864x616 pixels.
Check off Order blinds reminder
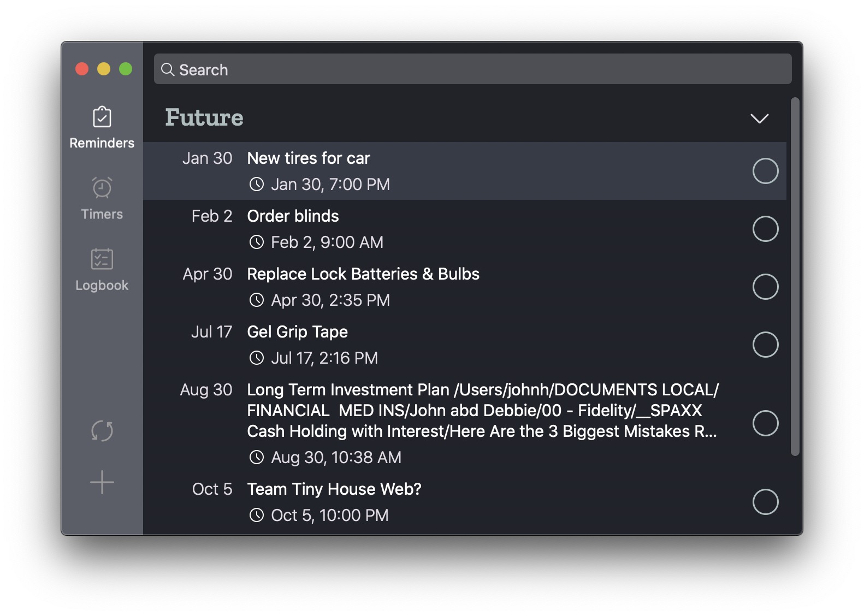765,229
